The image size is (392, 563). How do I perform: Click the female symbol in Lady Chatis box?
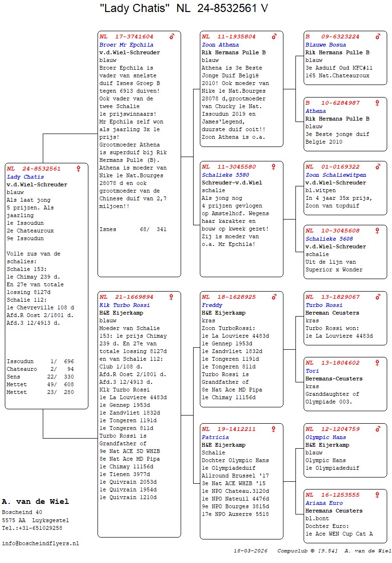[79, 169]
